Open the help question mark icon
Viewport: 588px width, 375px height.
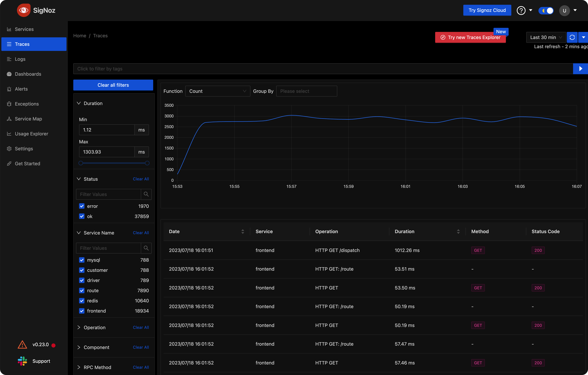521,11
